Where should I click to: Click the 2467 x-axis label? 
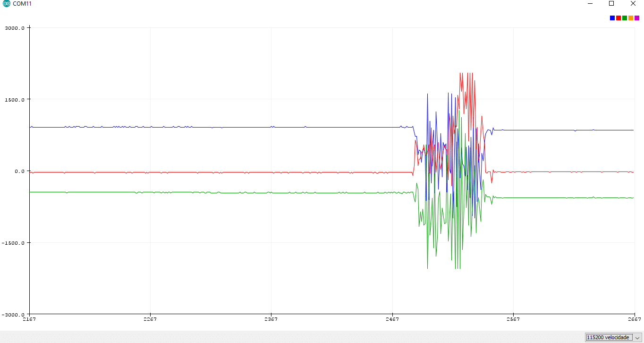click(x=392, y=319)
